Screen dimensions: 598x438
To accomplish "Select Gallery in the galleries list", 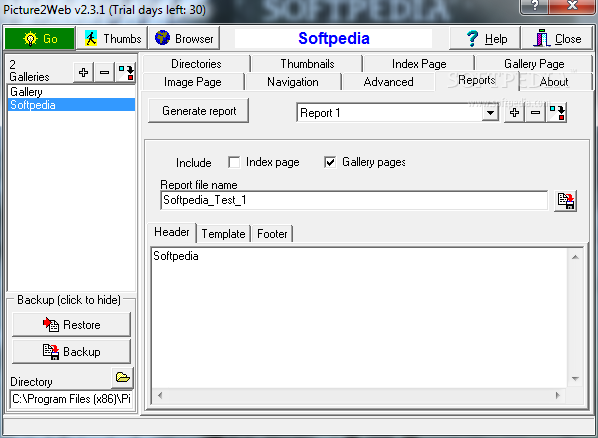I will click(x=71, y=92).
